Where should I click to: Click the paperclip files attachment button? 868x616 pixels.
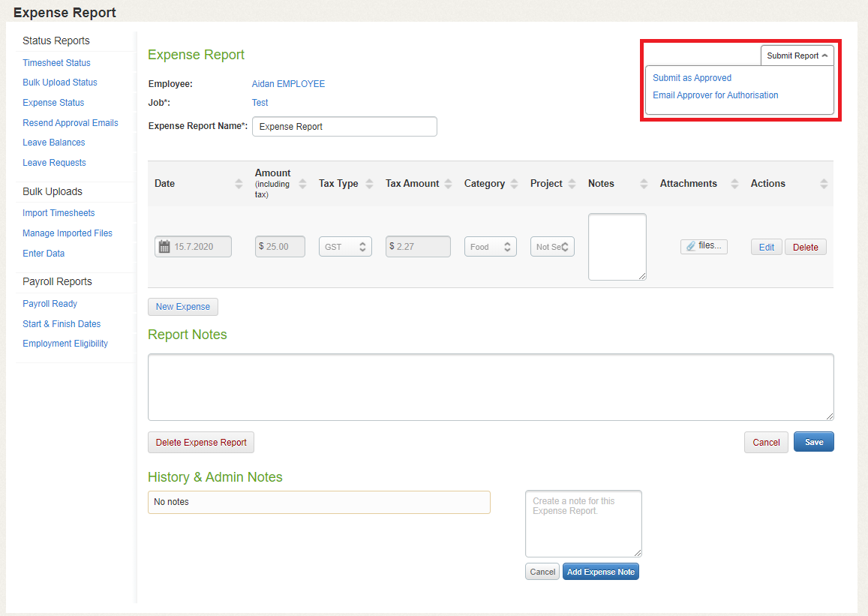pyautogui.click(x=704, y=246)
